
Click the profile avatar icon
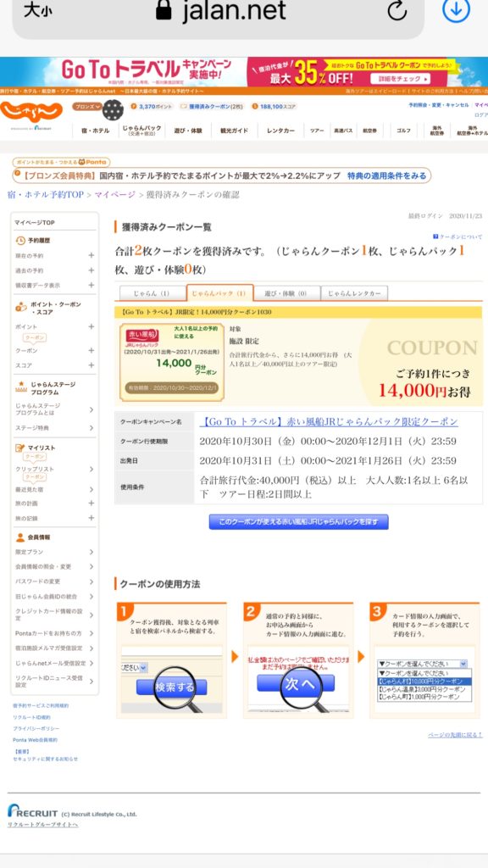(x=113, y=109)
